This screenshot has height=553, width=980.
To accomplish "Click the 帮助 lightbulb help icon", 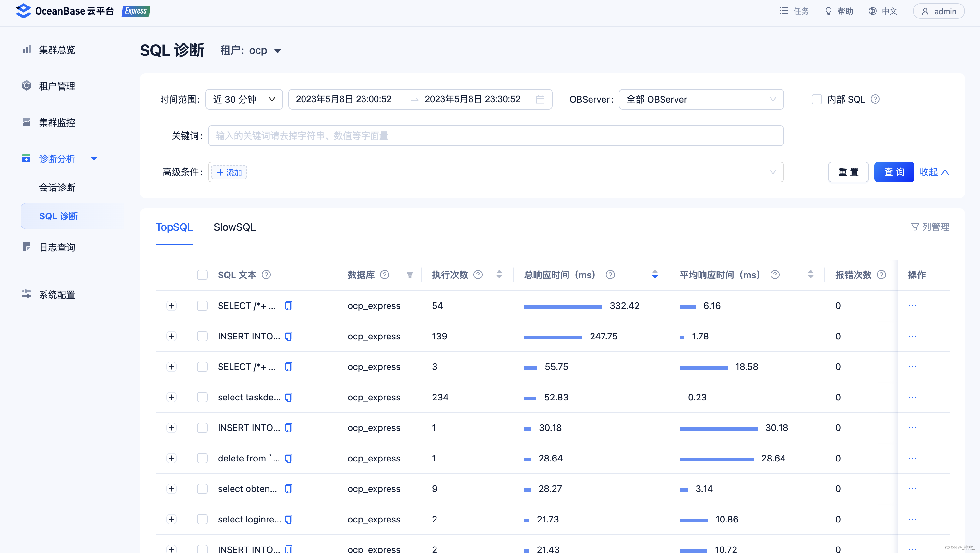I will (x=828, y=11).
